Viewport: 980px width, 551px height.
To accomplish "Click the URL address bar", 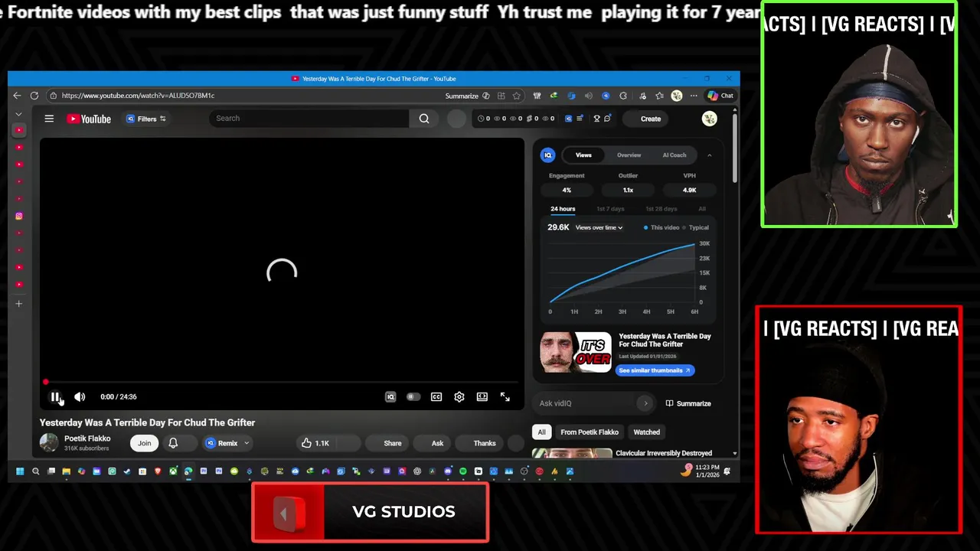I will (x=245, y=96).
